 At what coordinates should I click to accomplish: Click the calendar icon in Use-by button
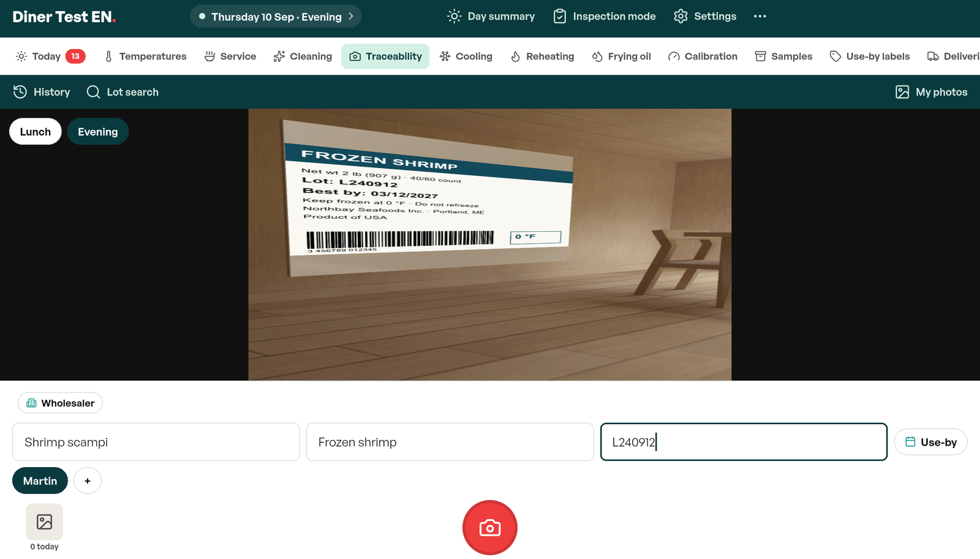click(x=910, y=442)
